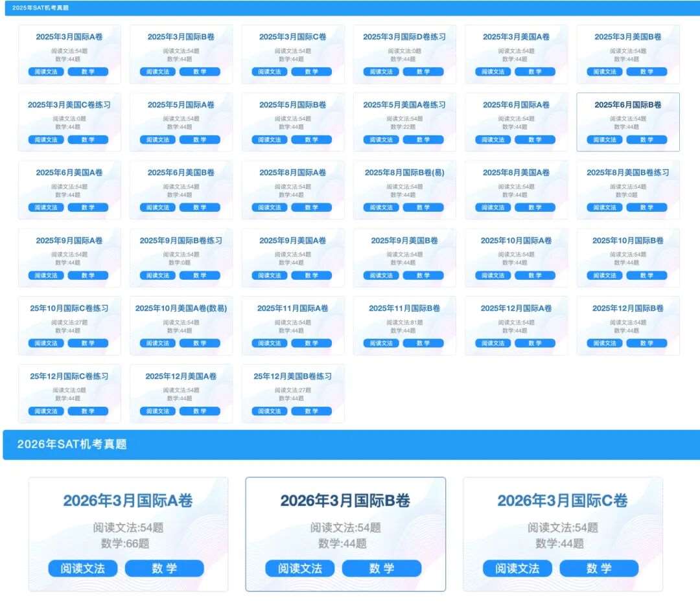700x612 pixels.
Task: Select 阅读文法 under 2025年8月国际B卷(易)
Action: [x=381, y=208]
